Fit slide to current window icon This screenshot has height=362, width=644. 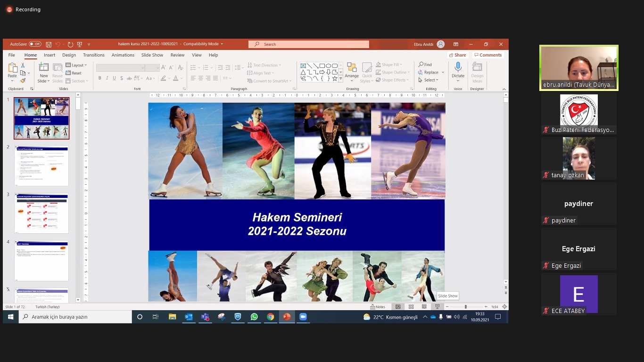504,307
